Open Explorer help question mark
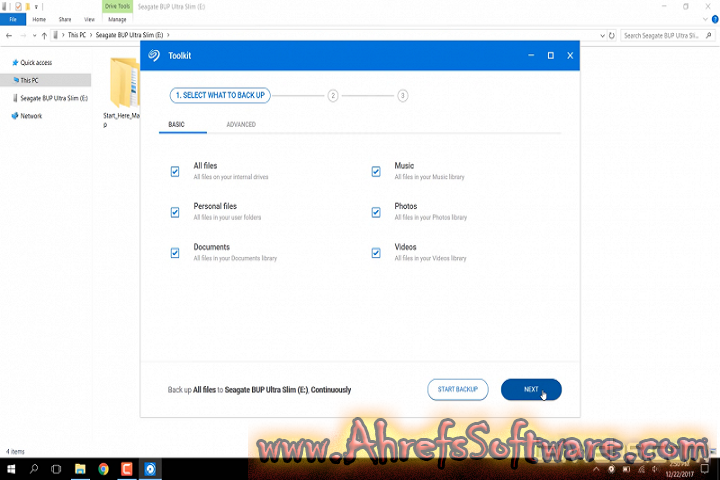 pyautogui.click(x=715, y=19)
